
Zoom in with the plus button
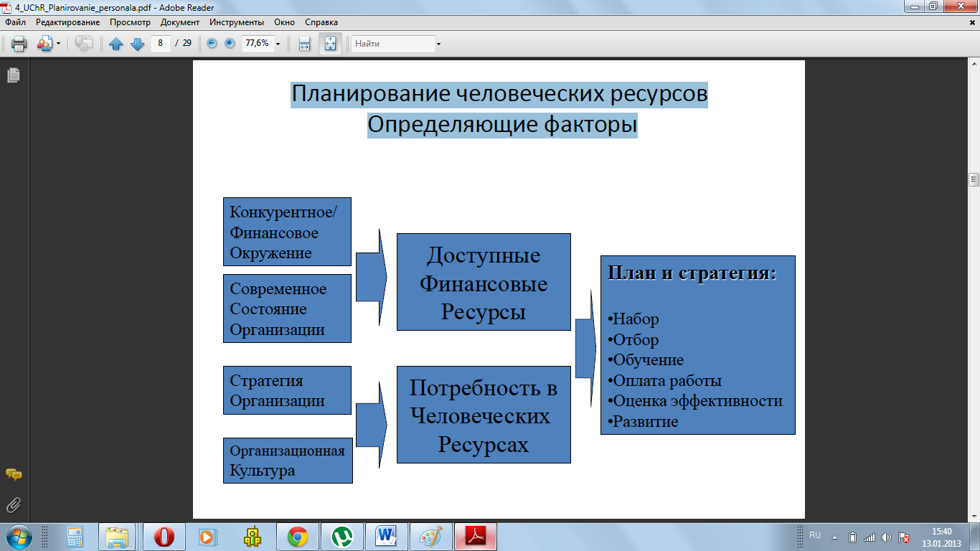tap(230, 44)
